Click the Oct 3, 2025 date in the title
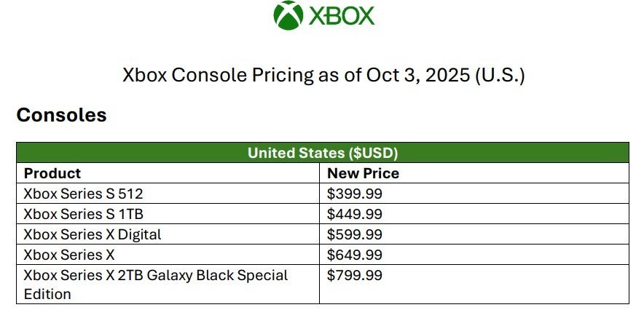The width and height of the screenshot is (644, 318). pos(418,76)
